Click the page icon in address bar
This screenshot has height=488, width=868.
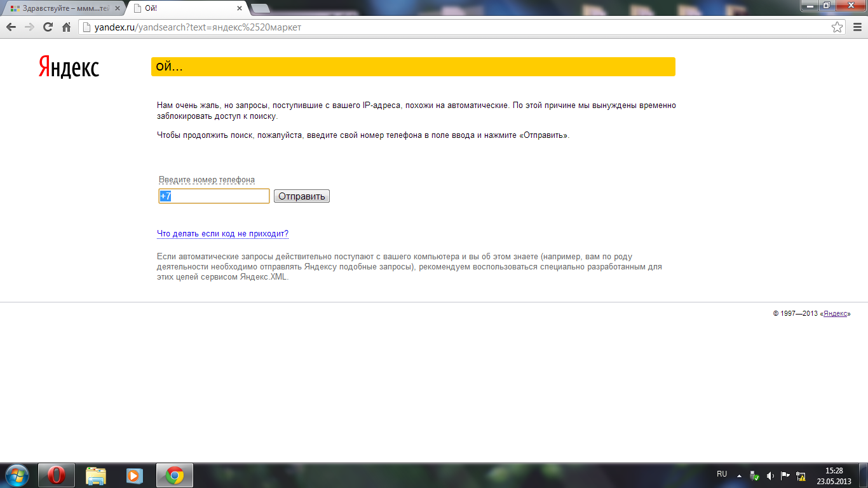[86, 27]
